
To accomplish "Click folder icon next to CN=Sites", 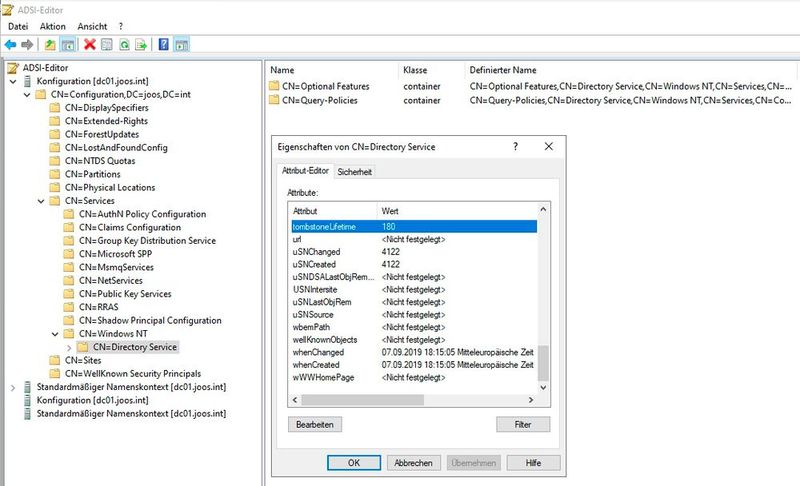I will tap(55, 360).
